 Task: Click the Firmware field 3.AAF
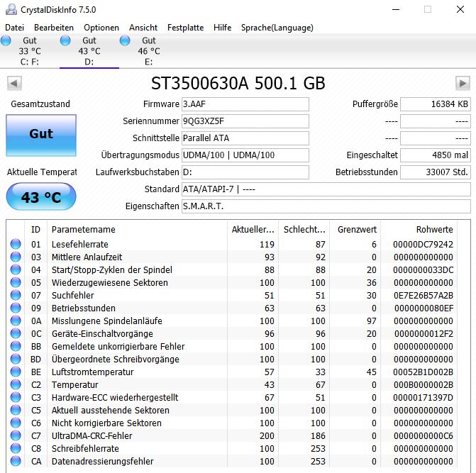pos(245,104)
